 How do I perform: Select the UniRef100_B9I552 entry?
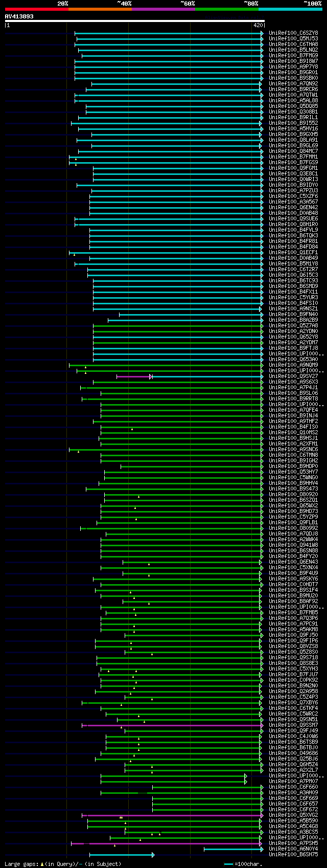293,123
